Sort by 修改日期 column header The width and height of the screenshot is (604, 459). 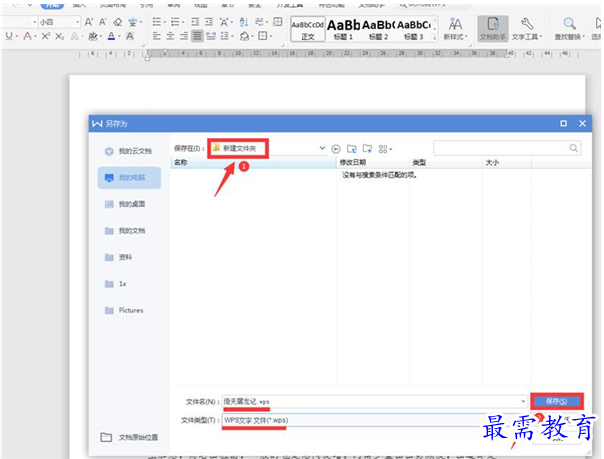coord(373,162)
